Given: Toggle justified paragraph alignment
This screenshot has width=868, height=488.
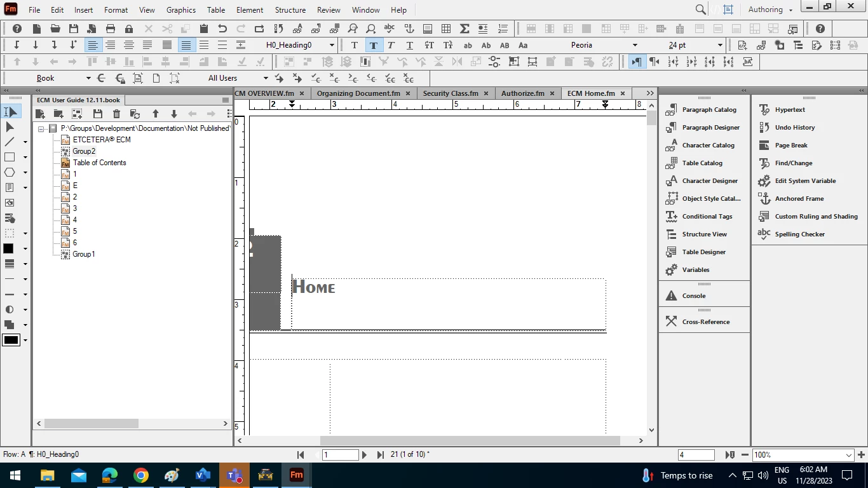Looking at the screenshot, I should [147, 45].
